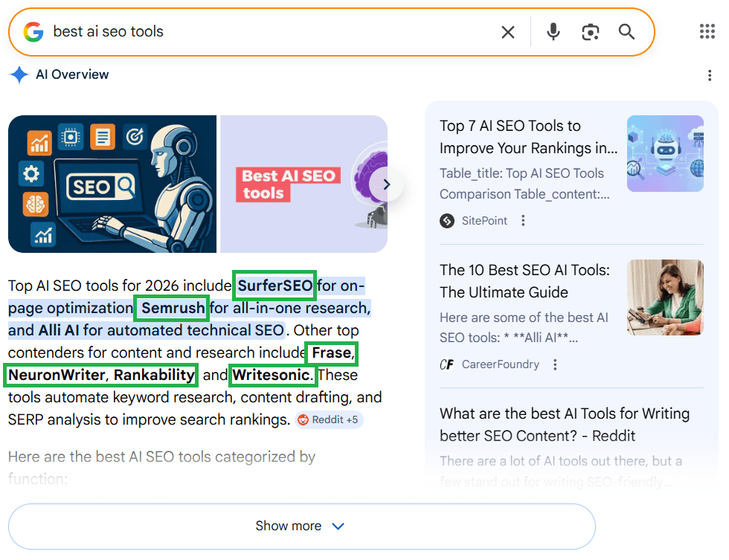The image size is (729, 560).
Task: Click the Google logo
Action: click(x=33, y=31)
